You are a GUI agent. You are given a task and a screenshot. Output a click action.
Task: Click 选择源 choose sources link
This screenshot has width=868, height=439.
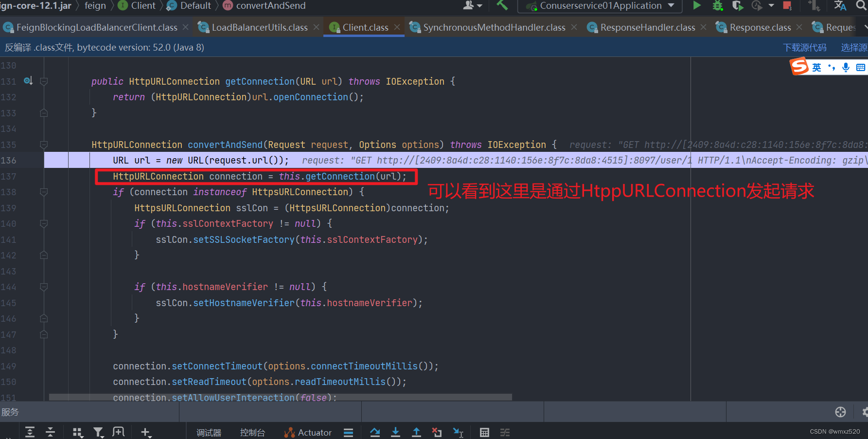854,48
